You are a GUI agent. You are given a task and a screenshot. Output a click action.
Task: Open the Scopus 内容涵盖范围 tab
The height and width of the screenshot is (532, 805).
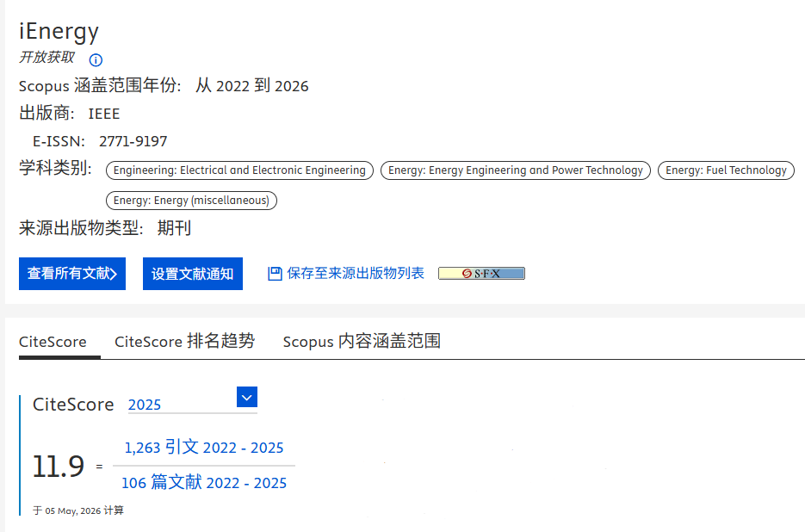pyautogui.click(x=362, y=342)
